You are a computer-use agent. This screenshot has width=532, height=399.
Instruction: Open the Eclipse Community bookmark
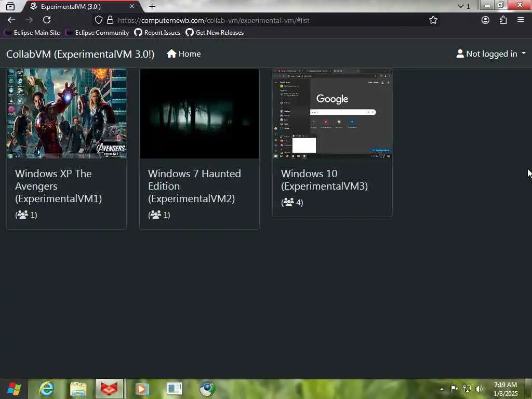[x=97, y=33]
